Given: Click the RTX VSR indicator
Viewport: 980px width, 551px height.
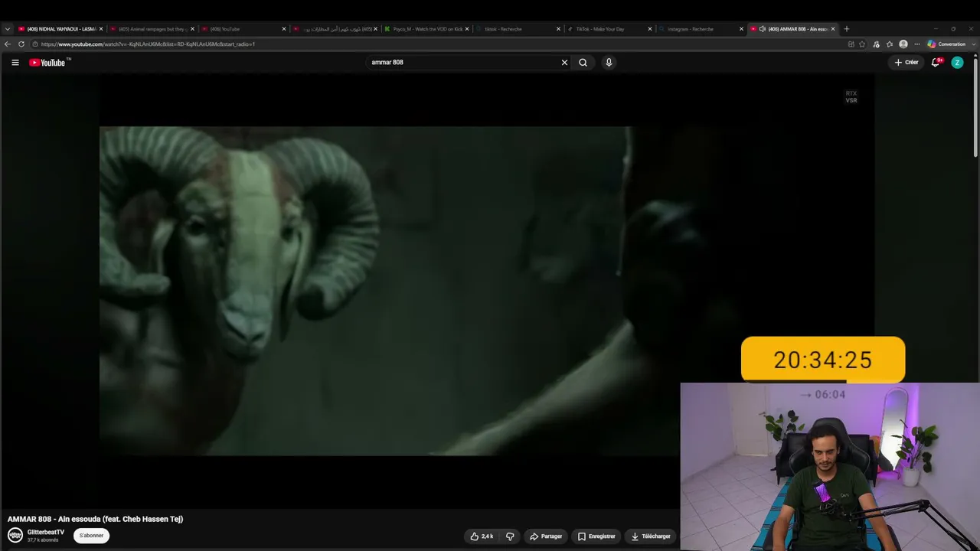Looking at the screenshot, I should 851,97.
